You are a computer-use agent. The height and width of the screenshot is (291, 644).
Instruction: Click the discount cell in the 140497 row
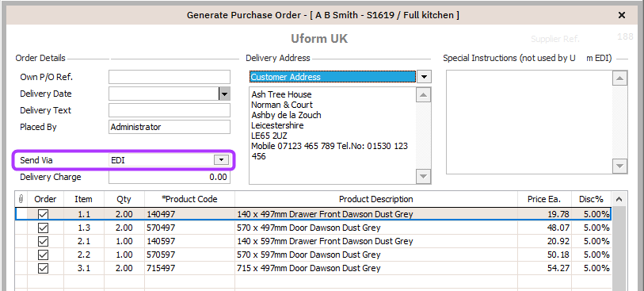[x=591, y=214]
